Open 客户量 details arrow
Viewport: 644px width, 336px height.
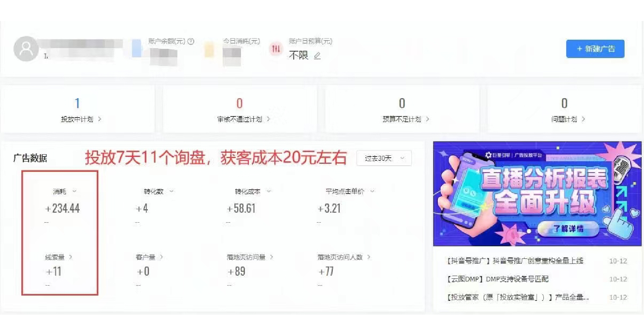tap(161, 257)
